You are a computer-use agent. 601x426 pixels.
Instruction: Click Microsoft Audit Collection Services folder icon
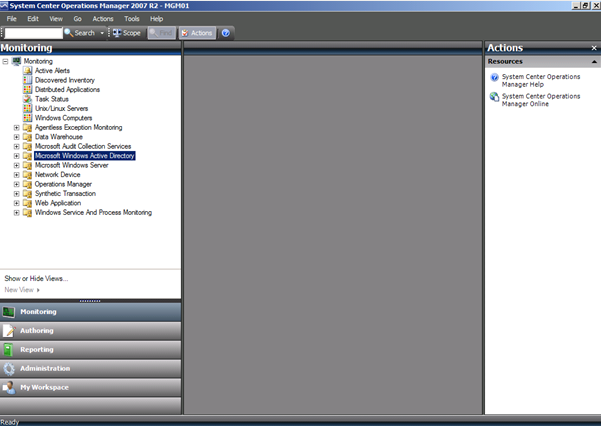point(27,146)
